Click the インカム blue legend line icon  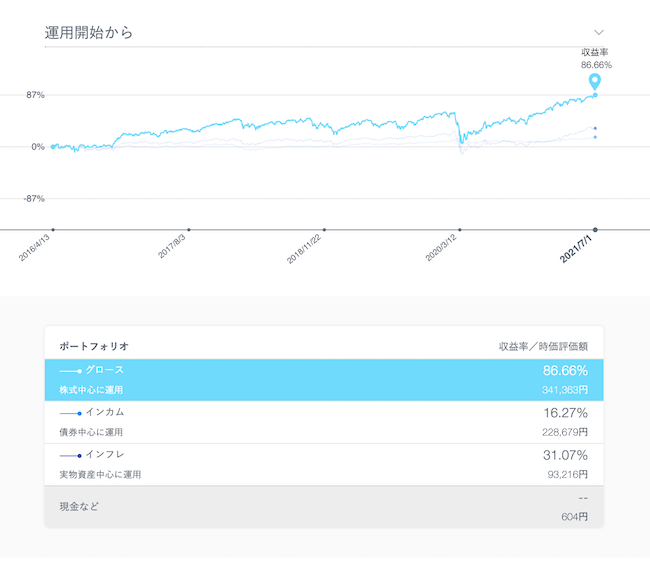point(70,413)
